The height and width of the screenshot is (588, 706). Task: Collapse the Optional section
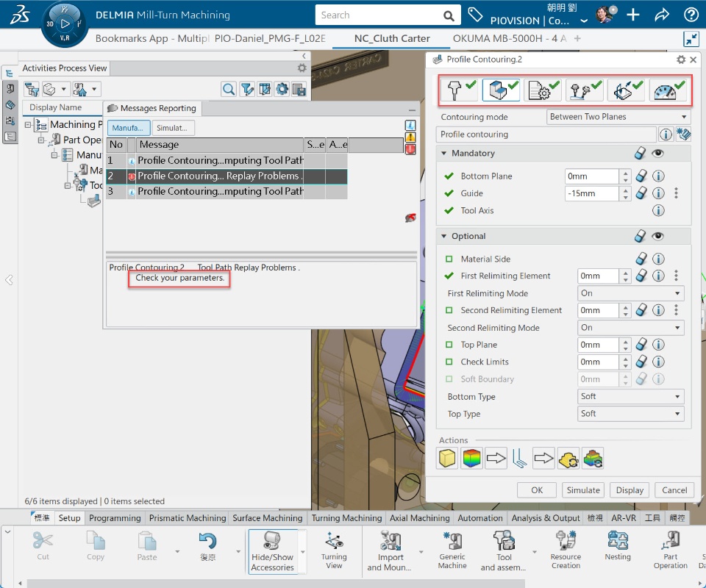pos(444,236)
